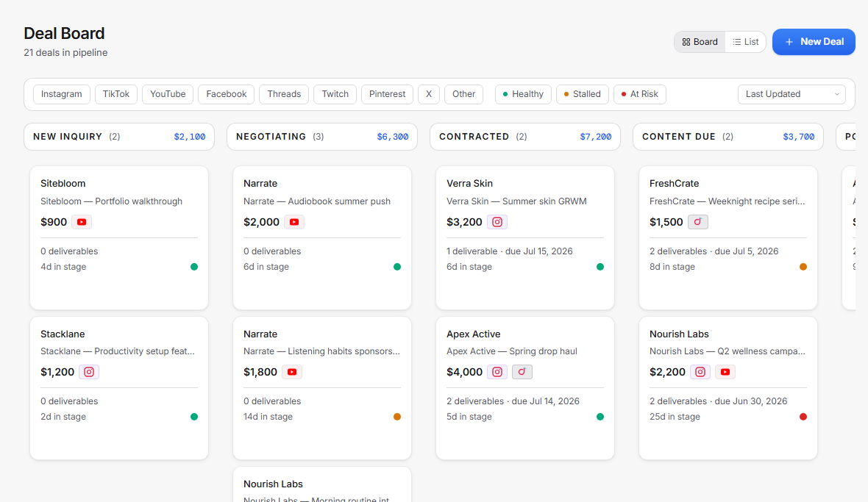The height and width of the screenshot is (502, 868).
Task: Filter deals by Stalled status
Action: pos(583,94)
